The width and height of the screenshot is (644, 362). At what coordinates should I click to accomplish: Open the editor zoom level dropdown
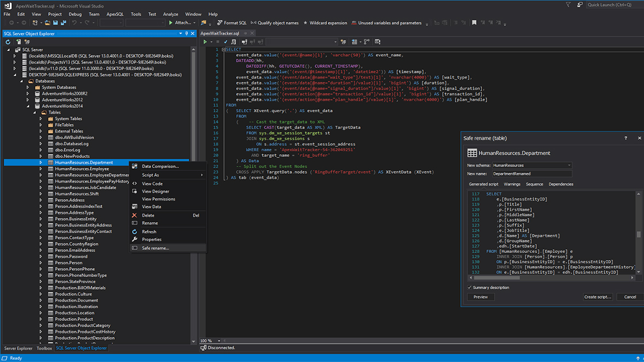[218, 341]
